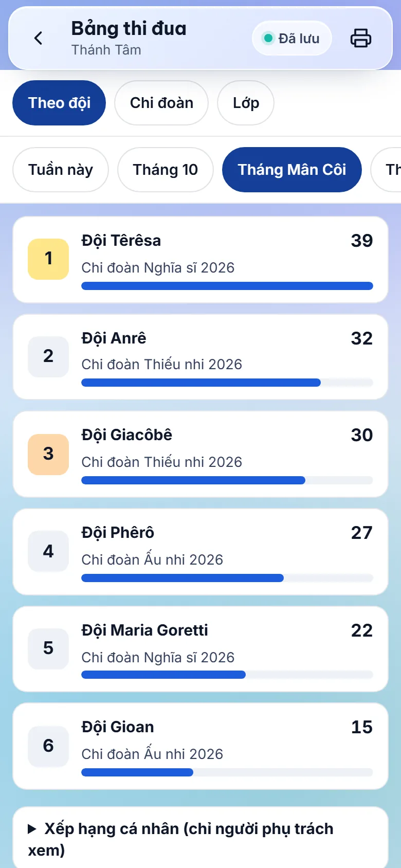Click the Đã lưu status pill
This screenshot has height=868, width=401.
(x=291, y=38)
